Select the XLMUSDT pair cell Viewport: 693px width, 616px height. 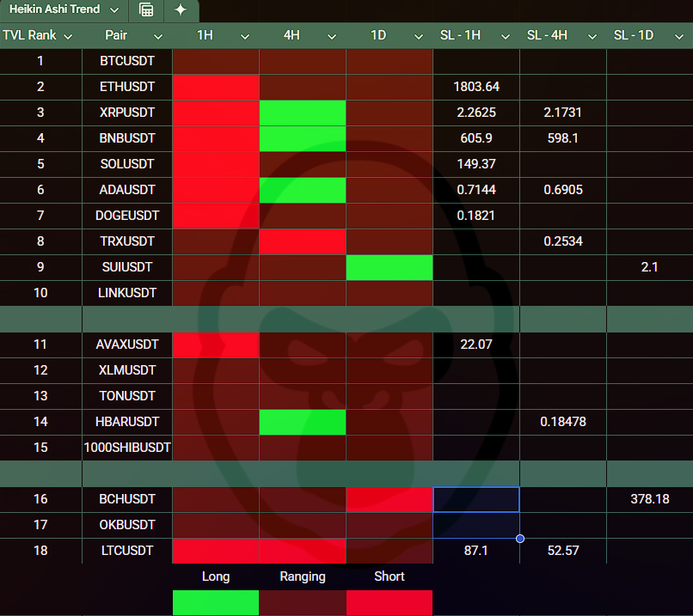127,370
